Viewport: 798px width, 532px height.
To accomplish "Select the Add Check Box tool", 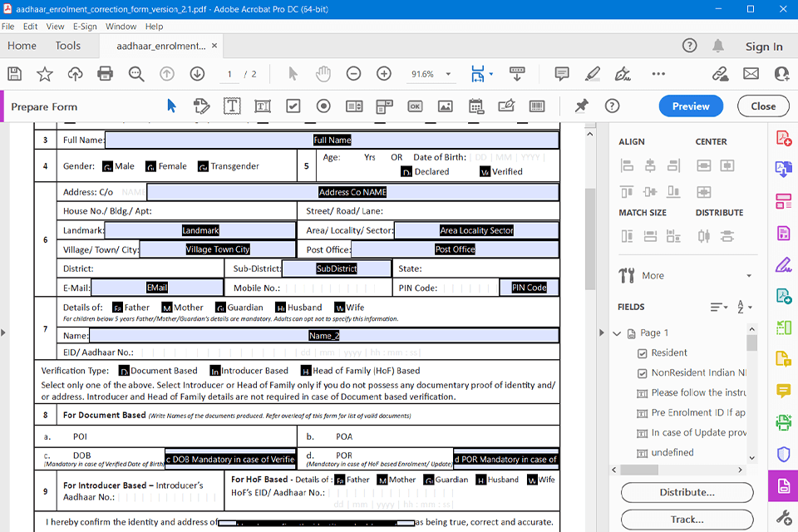I will (x=293, y=106).
